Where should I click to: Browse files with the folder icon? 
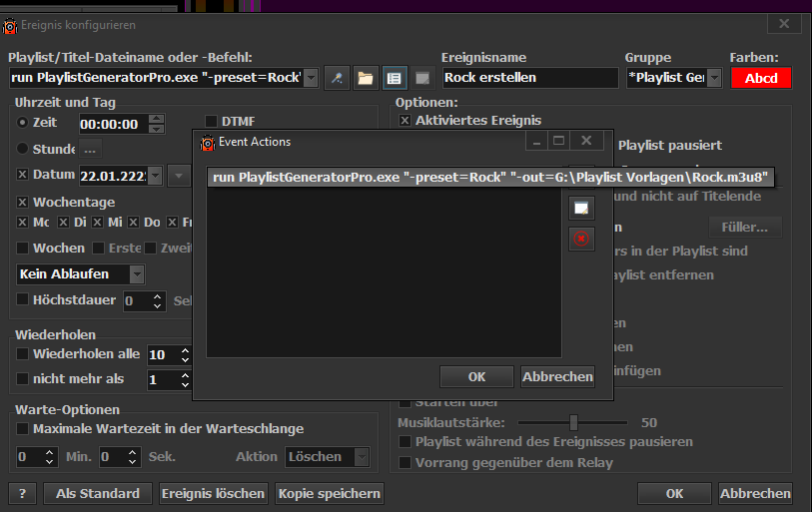coord(366,78)
